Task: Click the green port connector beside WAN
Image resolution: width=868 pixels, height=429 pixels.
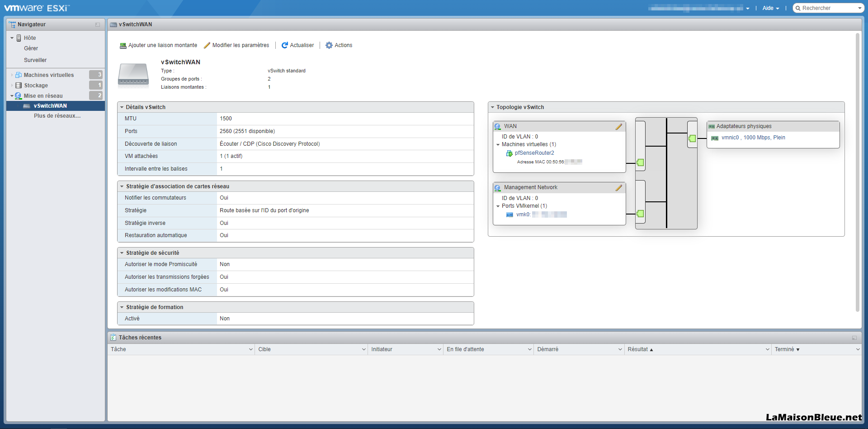Action: coord(640,162)
